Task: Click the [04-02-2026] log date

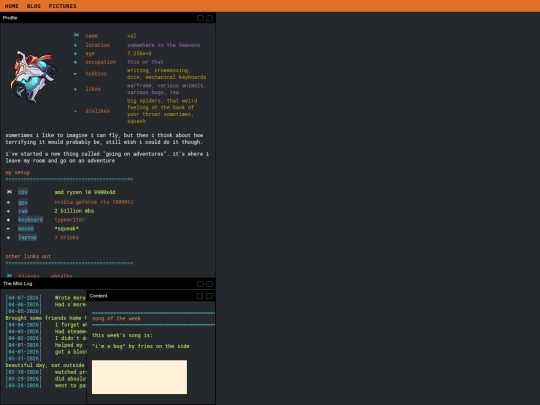Action: tap(23, 338)
